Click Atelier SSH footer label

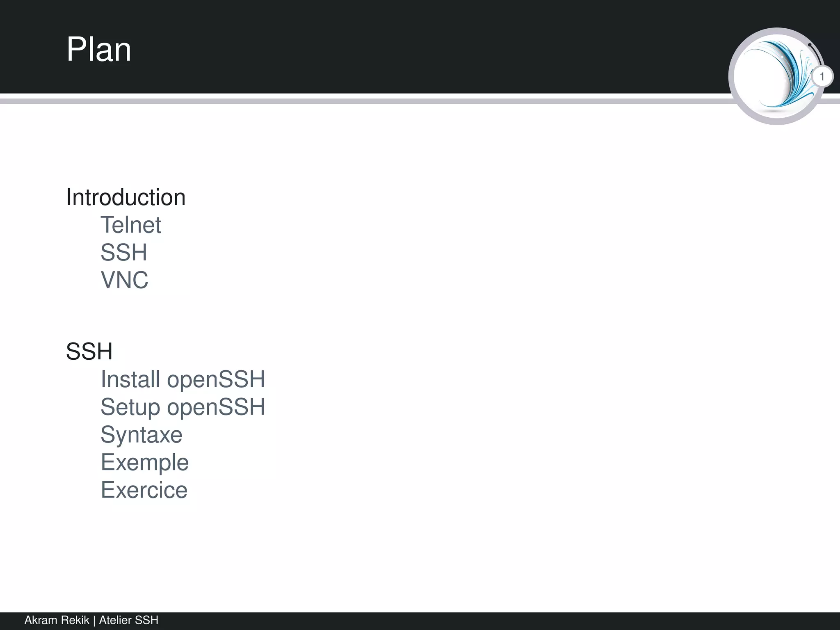pyautogui.click(x=129, y=620)
